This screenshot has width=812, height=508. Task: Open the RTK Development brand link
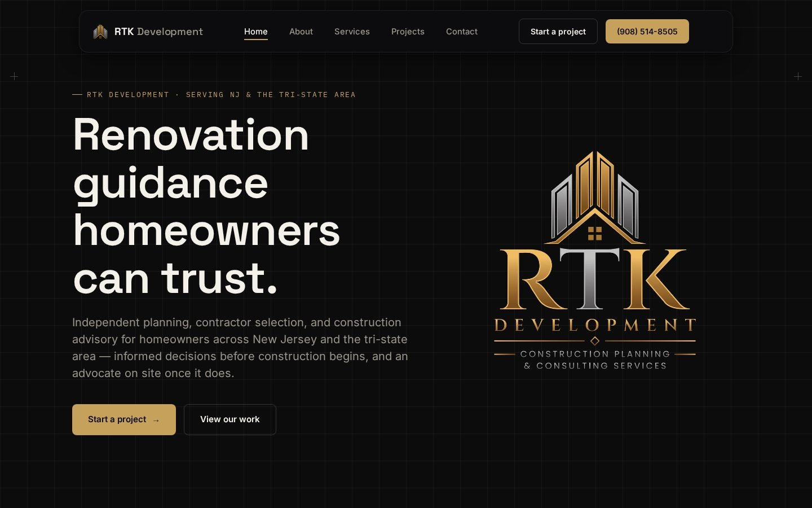(148, 32)
